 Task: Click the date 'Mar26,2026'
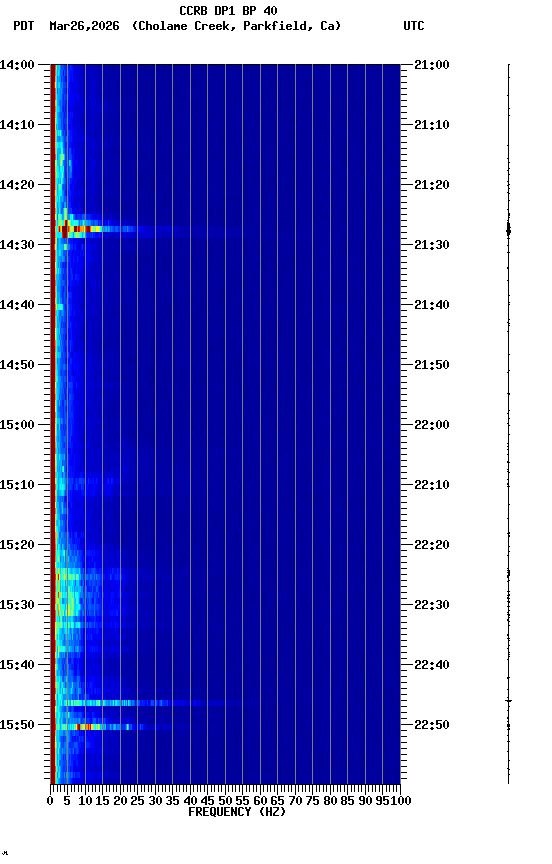(84, 26)
